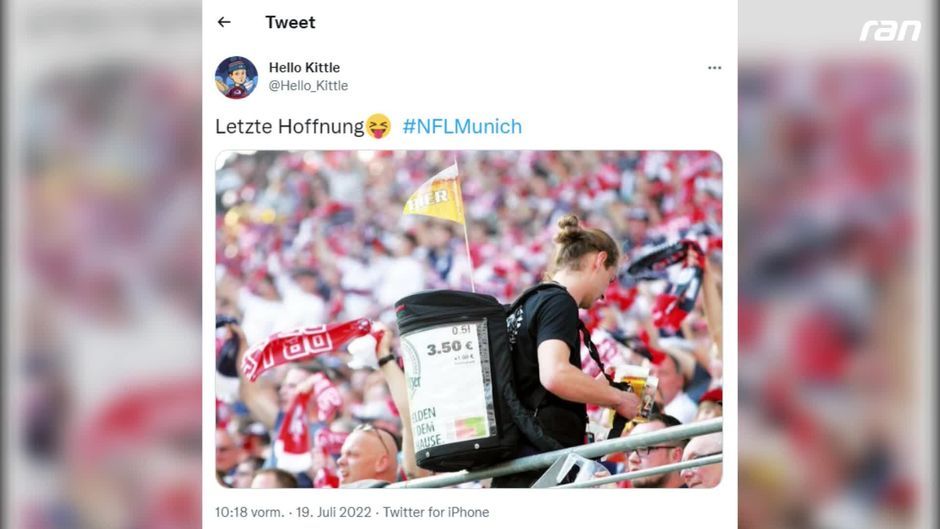The height and width of the screenshot is (529, 940).
Task: Click the Tweet header title
Action: [290, 22]
